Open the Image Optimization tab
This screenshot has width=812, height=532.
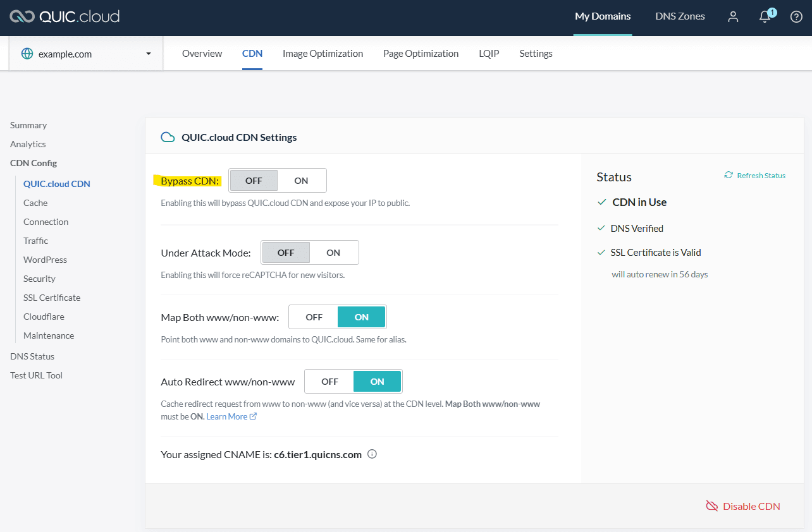(x=323, y=54)
